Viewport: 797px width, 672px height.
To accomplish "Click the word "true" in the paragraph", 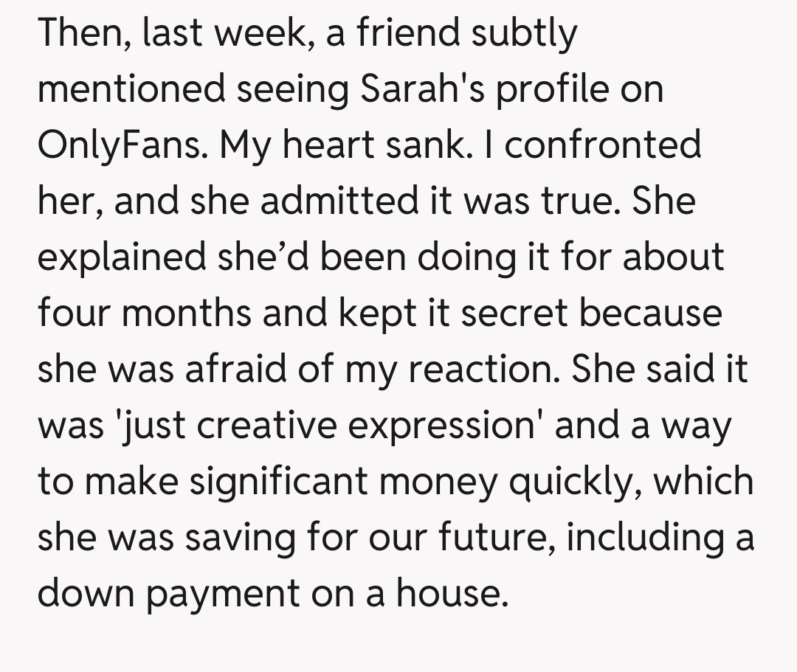I will [578, 201].
